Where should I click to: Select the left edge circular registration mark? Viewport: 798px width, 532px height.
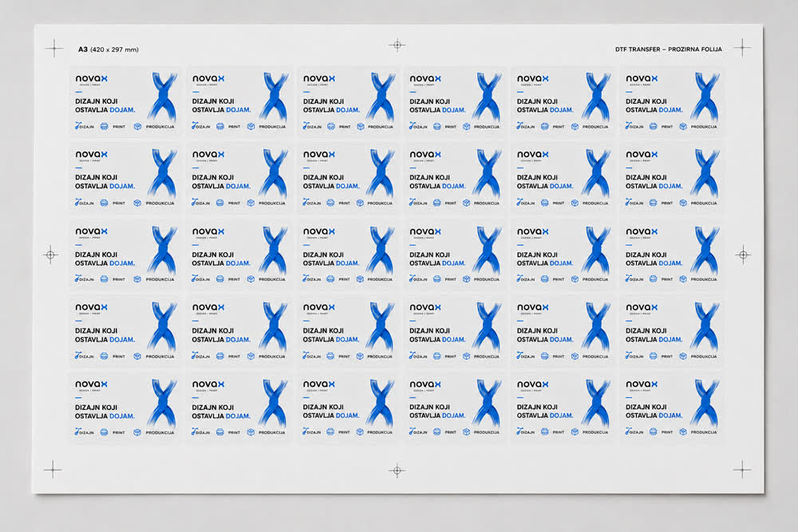pyautogui.click(x=50, y=254)
